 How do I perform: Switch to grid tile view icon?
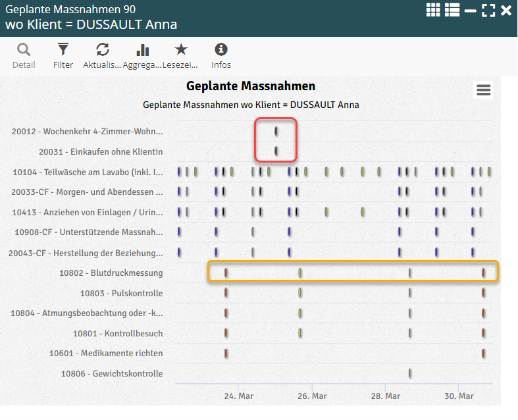pos(433,10)
